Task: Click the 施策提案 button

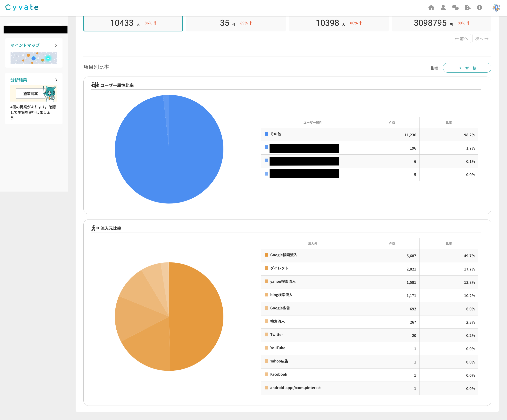Action: click(x=30, y=94)
